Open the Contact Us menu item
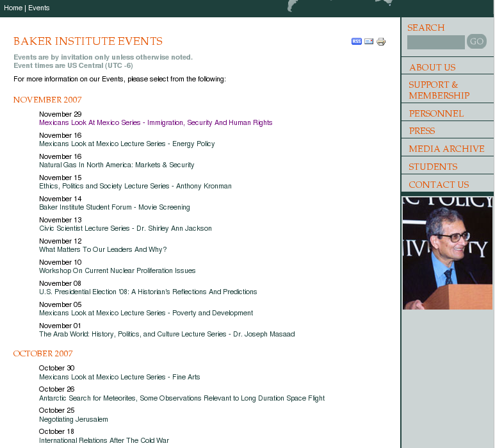This screenshot has width=495, height=448. (x=439, y=185)
